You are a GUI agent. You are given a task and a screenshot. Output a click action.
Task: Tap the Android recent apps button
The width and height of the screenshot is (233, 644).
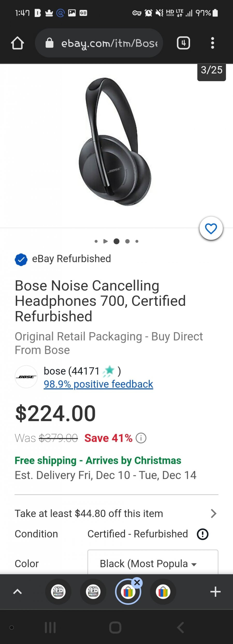pos(50,627)
